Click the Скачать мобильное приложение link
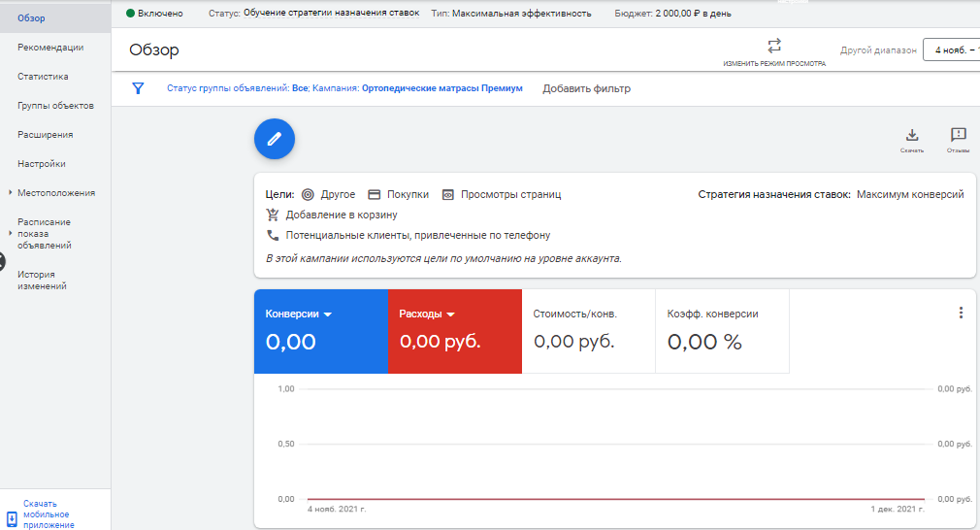 [49, 514]
